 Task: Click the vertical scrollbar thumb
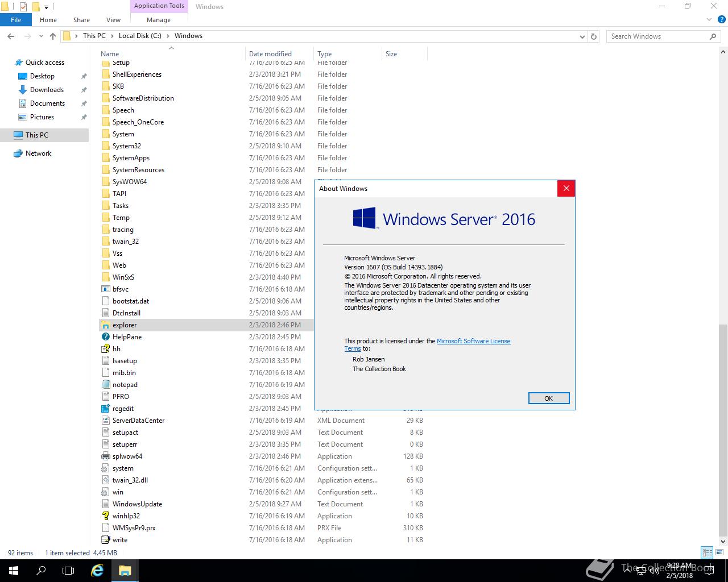click(723, 429)
